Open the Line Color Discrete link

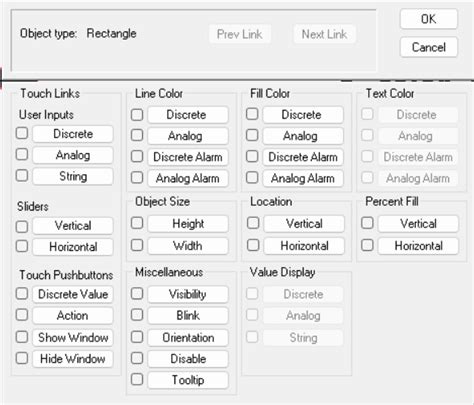pyautogui.click(x=188, y=115)
